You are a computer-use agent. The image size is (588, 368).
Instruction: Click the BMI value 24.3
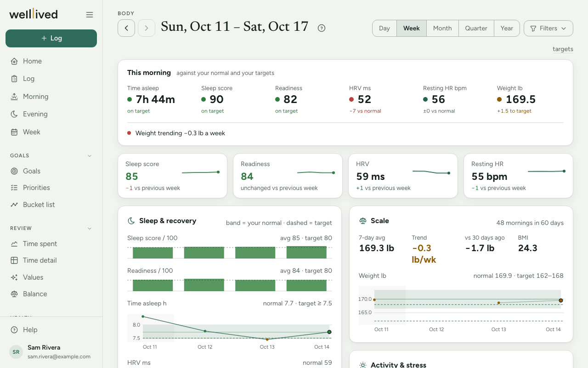(x=527, y=248)
